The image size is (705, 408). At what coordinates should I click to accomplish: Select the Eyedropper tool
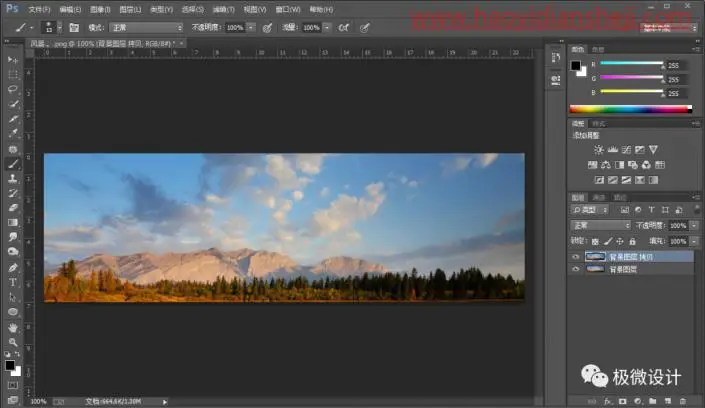pos(13,134)
